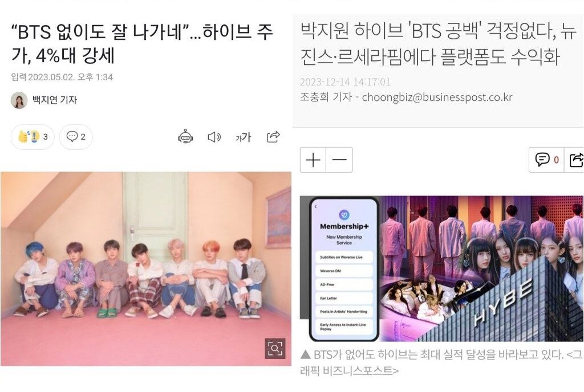584x392 pixels.
Task: Click the robot AI summary icon
Action: [185, 137]
